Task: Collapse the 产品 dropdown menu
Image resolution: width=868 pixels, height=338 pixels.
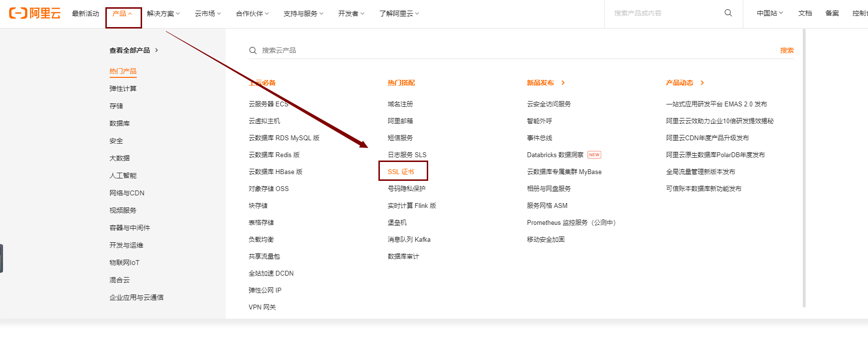Action: point(122,14)
